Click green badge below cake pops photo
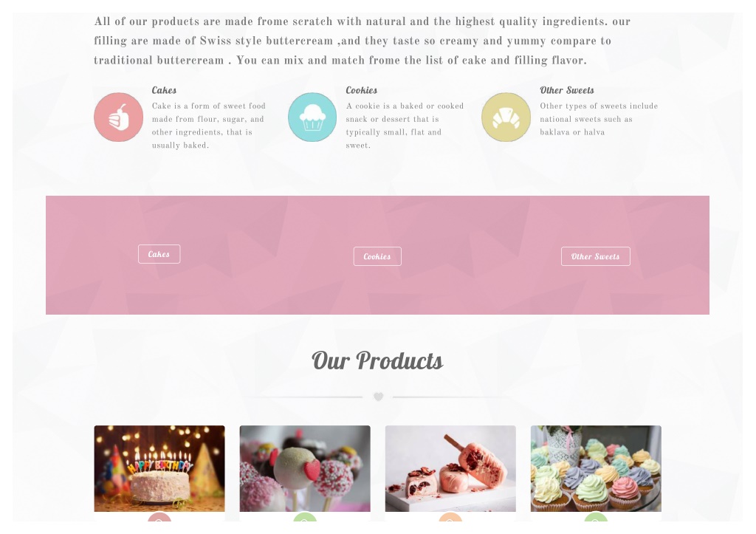The image size is (756, 534). tap(305, 517)
